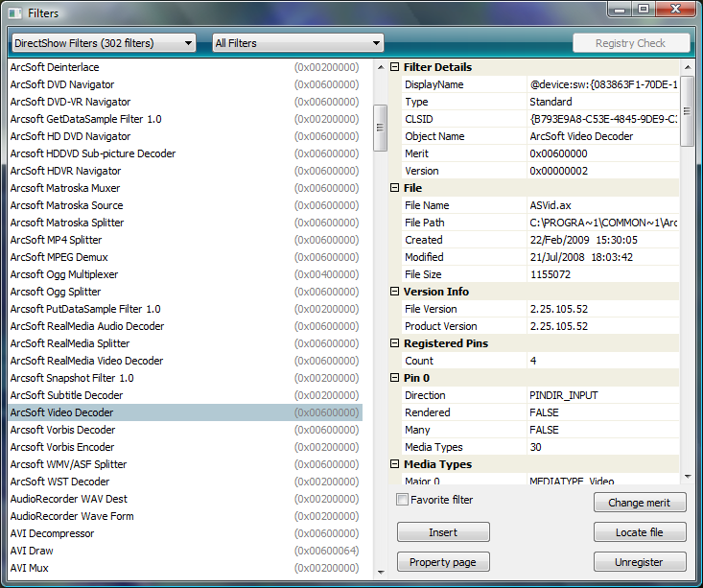703x588 pixels.
Task: Collapse the Registered Pins section
Action: 394,343
